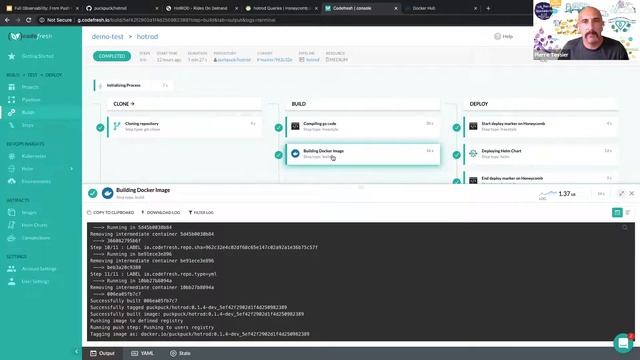Reload the browser page
Image resolution: width=640 pixels, height=360 pixels.
pos(29,20)
